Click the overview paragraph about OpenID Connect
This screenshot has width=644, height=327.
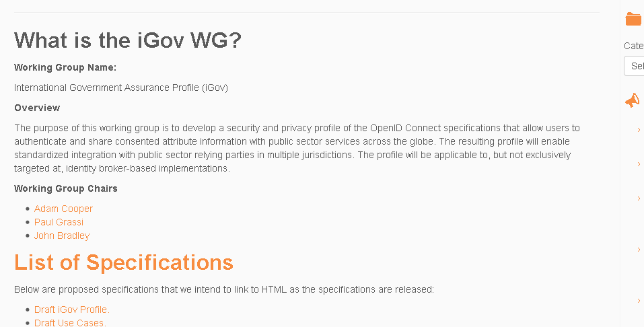[296, 148]
